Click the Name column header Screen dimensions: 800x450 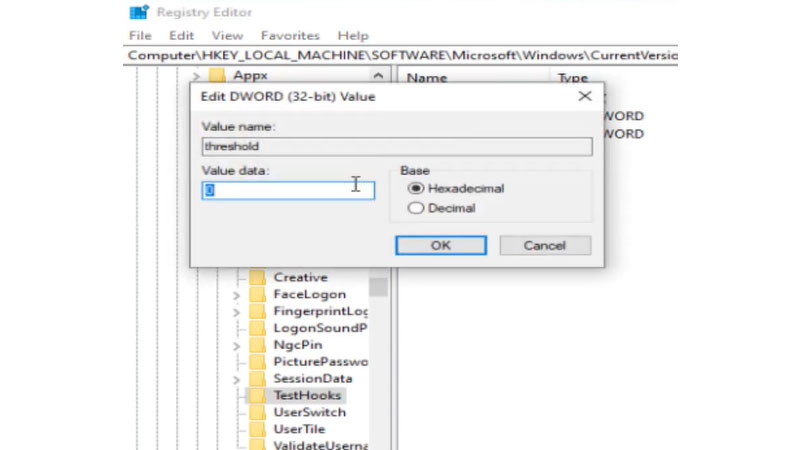[x=427, y=78]
